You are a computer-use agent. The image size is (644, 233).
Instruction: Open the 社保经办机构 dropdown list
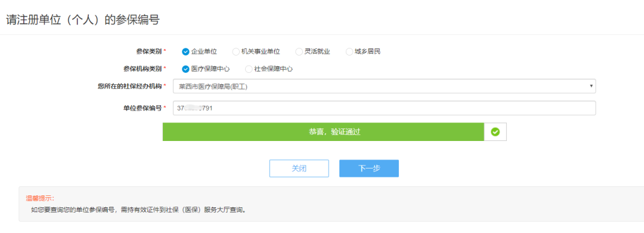pyautogui.click(x=385, y=87)
